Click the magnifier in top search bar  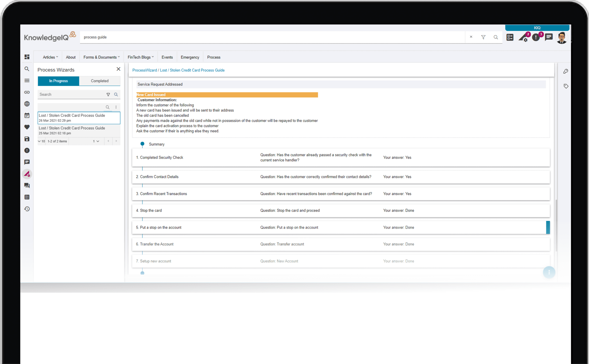point(496,37)
